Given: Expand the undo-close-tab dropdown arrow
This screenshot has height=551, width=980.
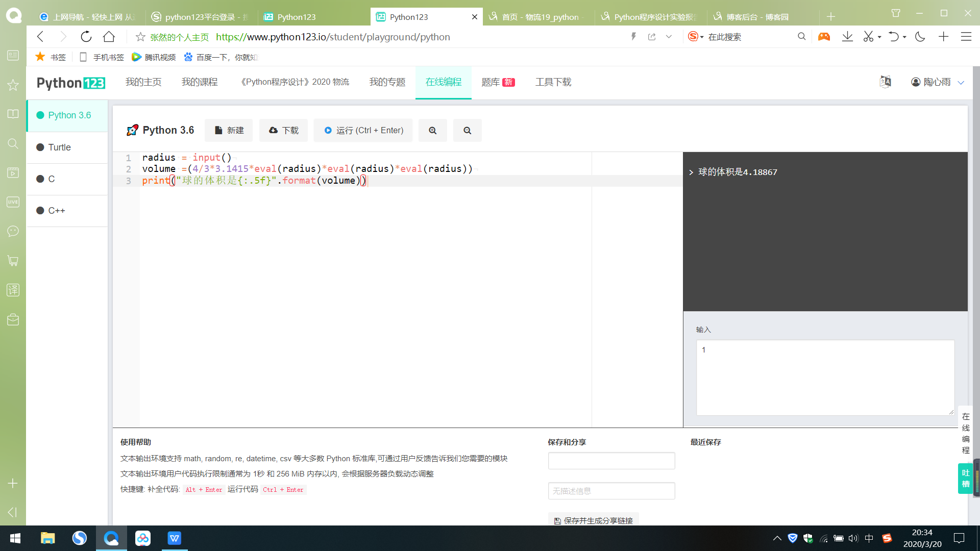Looking at the screenshot, I should [x=904, y=37].
